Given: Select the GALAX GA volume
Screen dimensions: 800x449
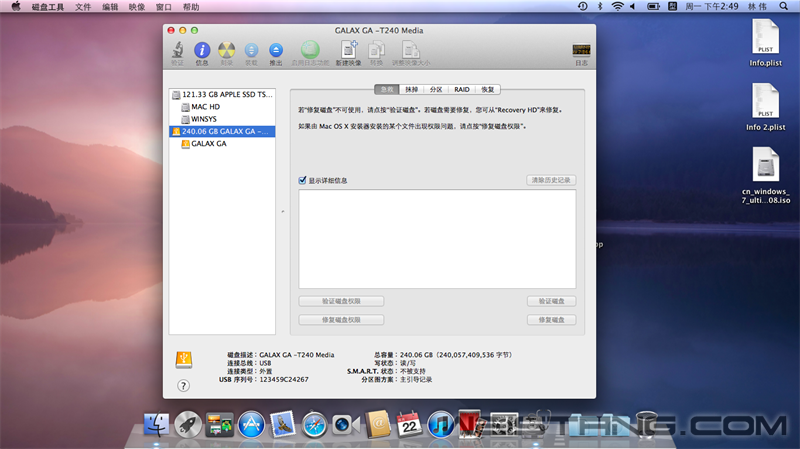Looking at the screenshot, I should pyautogui.click(x=208, y=143).
